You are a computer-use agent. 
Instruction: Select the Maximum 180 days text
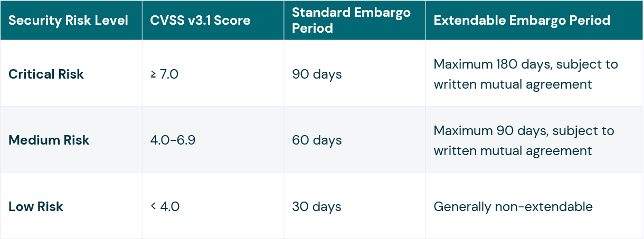485,64
